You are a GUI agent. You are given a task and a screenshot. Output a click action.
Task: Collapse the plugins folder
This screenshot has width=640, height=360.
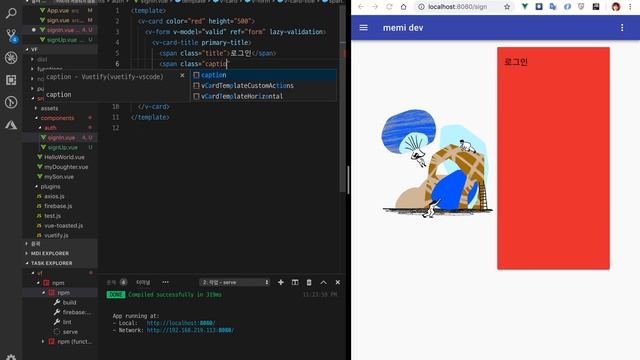click(50, 187)
